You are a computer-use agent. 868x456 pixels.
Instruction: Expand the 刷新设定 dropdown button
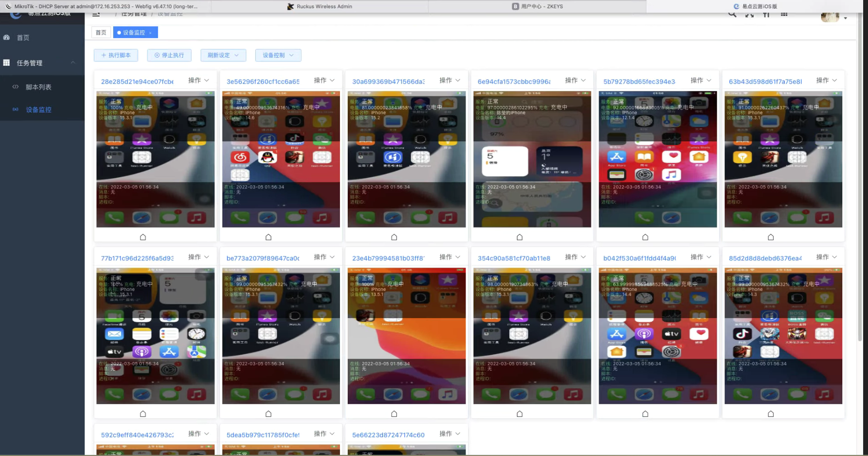(x=223, y=55)
